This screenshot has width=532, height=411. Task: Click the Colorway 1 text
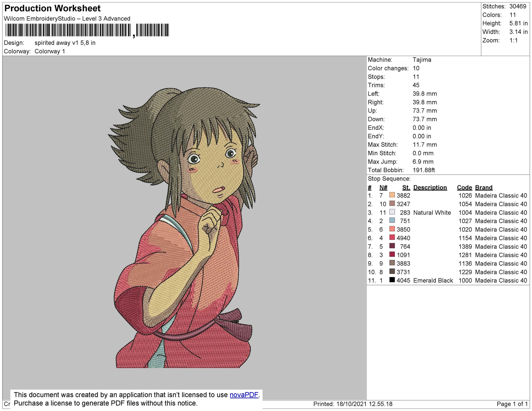coord(50,51)
